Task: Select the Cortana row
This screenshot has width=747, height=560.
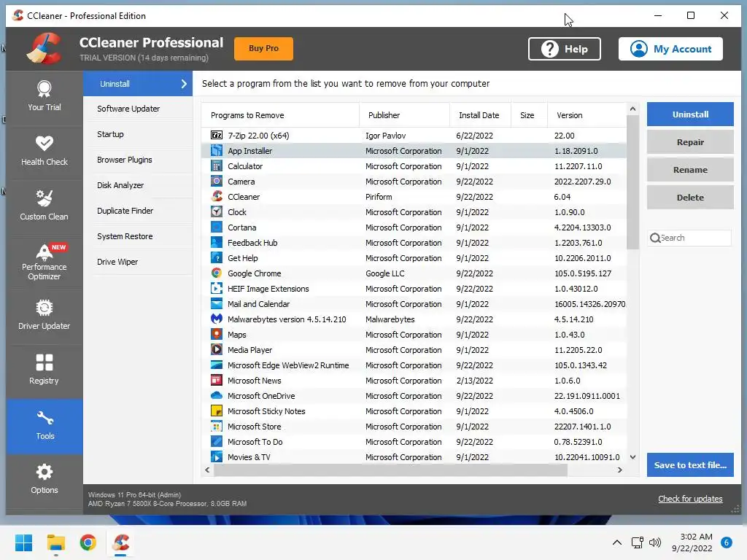Action: [414, 227]
